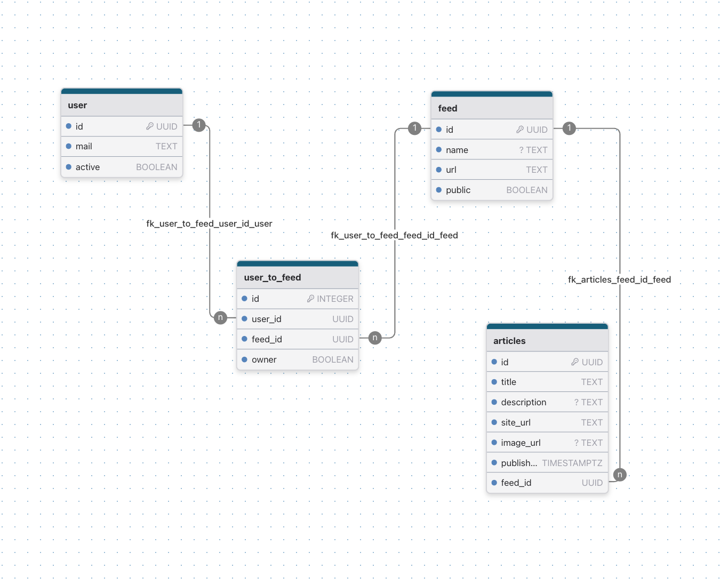This screenshot has width=728, height=585.
Task: Click the fk_user_to_feed_feed_id_feed relationship label
Action: [x=394, y=235]
